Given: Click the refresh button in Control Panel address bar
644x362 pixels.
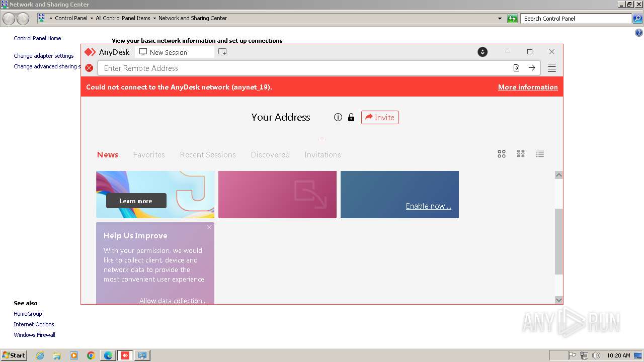Looking at the screenshot, I should coord(512,19).
